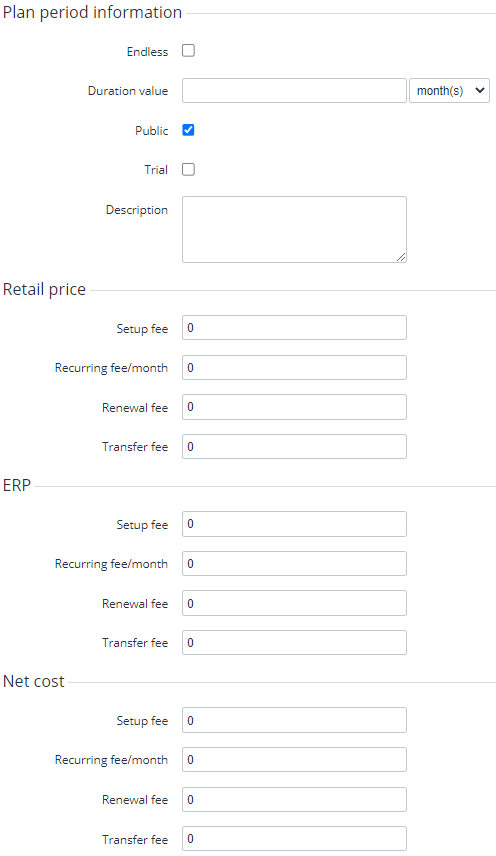
Task: Select the Retail price Setup fee field
Action: coord(294,328)
